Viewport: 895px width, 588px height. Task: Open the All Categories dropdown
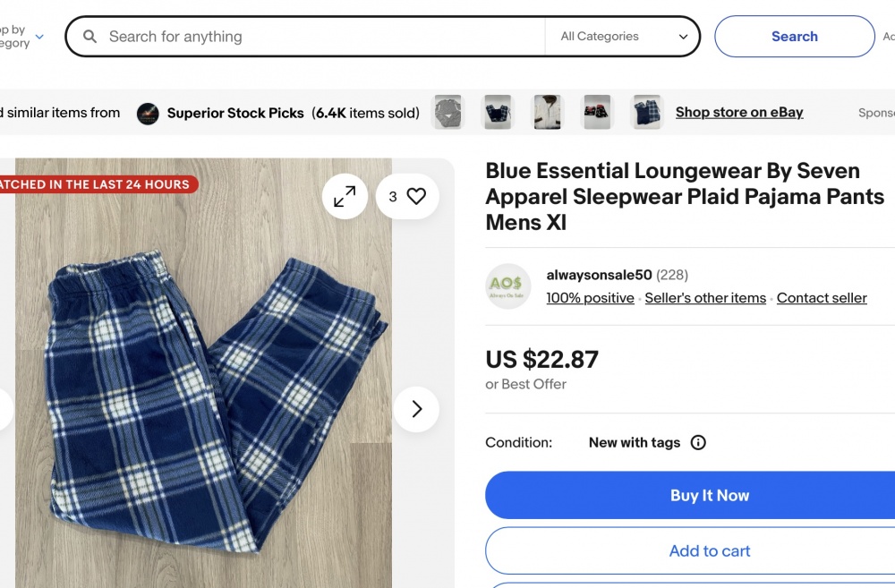[x=625, y=36]
